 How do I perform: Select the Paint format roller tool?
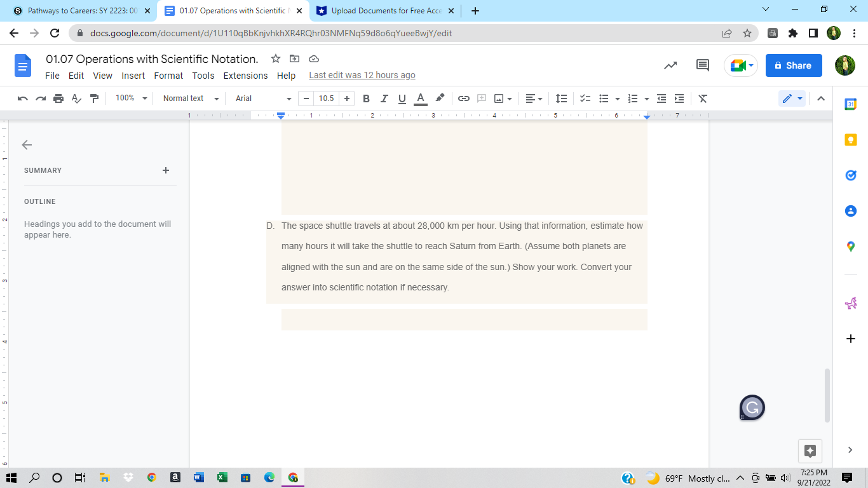point(95,98)
